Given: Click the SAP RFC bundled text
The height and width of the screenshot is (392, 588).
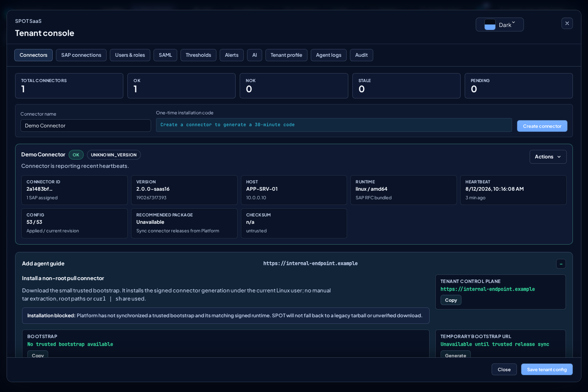Looking at the screenshot, I should [x=374, y=198].
